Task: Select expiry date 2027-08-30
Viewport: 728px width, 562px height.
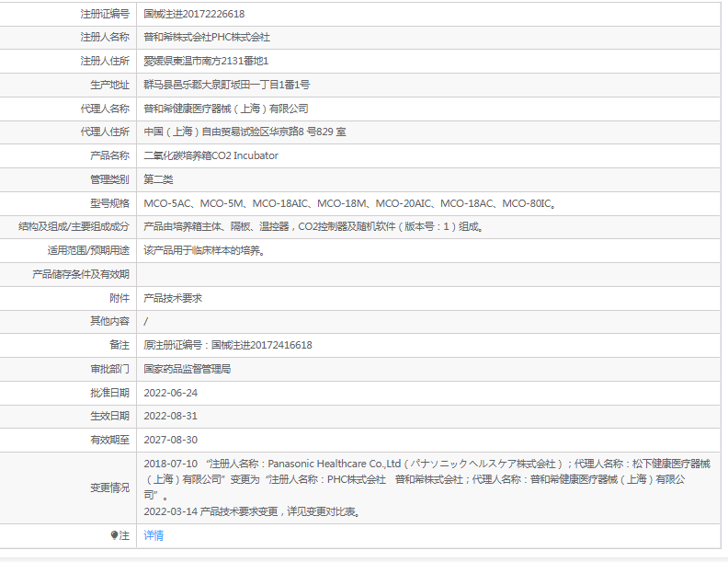Action: click(x=170, y=440)
